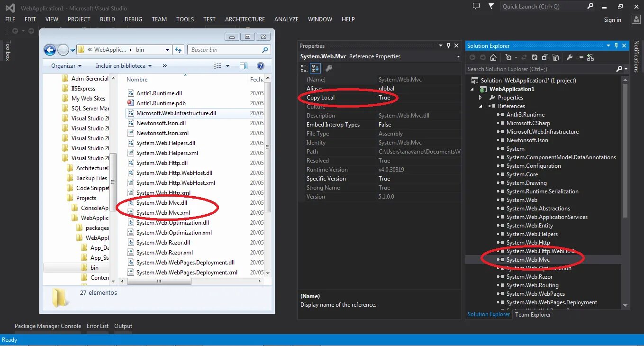Image resolution: width=644 pixels, height=346 pixels.
Task: Pin the Solution Explorer panel
Action: (x=616, y=46)
